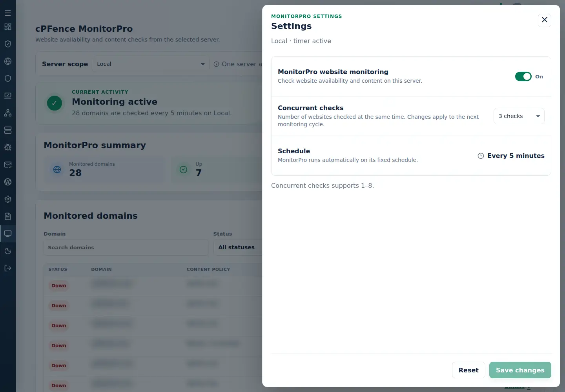Screen dimensions: 565x392
Task: Click the info icon next to One server
Action: coord(216,64)
